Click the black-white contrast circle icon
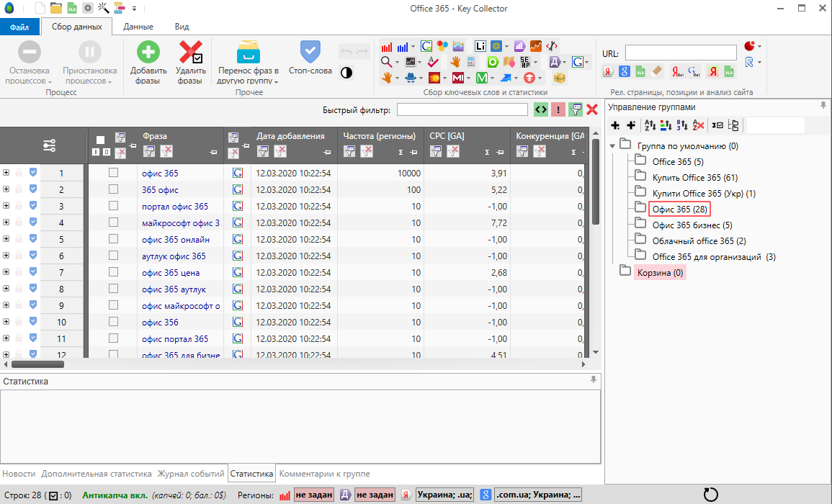Image resolution: width=832 pixels, height=504 pixels. tap(346, 73)
